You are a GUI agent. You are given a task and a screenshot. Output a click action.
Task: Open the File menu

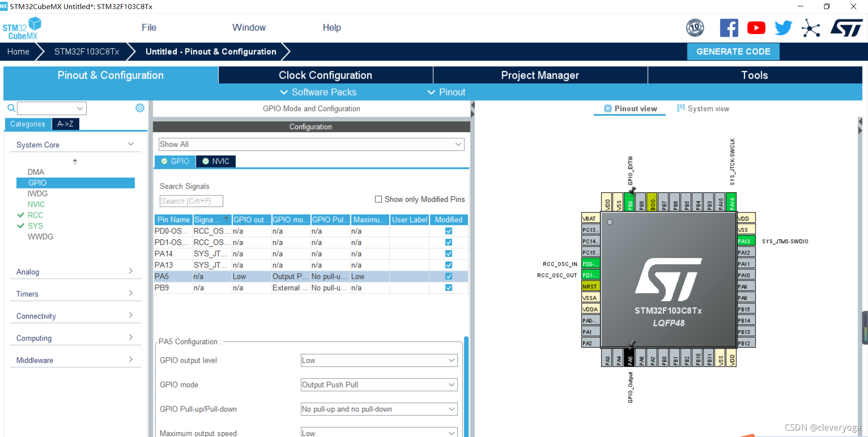coord(149,28)
